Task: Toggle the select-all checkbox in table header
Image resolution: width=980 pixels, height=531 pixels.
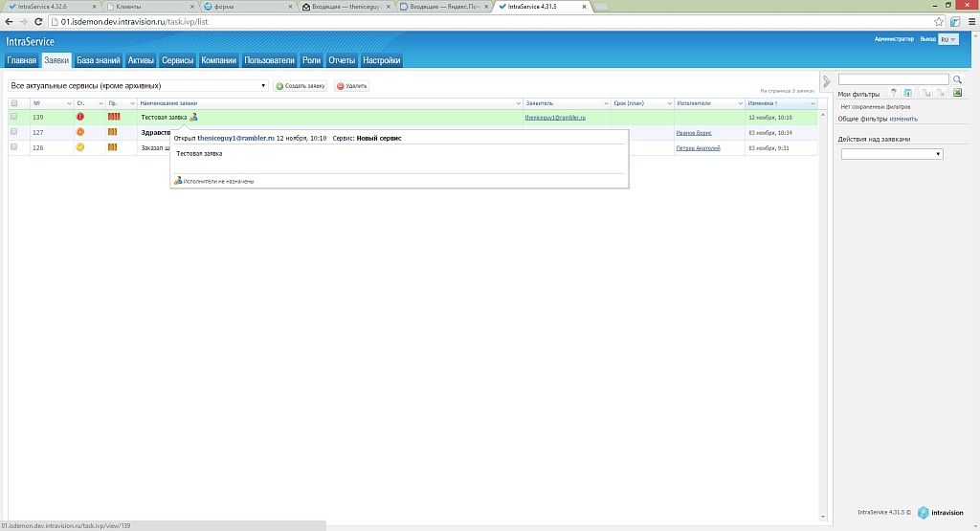Action: (14, 103)
